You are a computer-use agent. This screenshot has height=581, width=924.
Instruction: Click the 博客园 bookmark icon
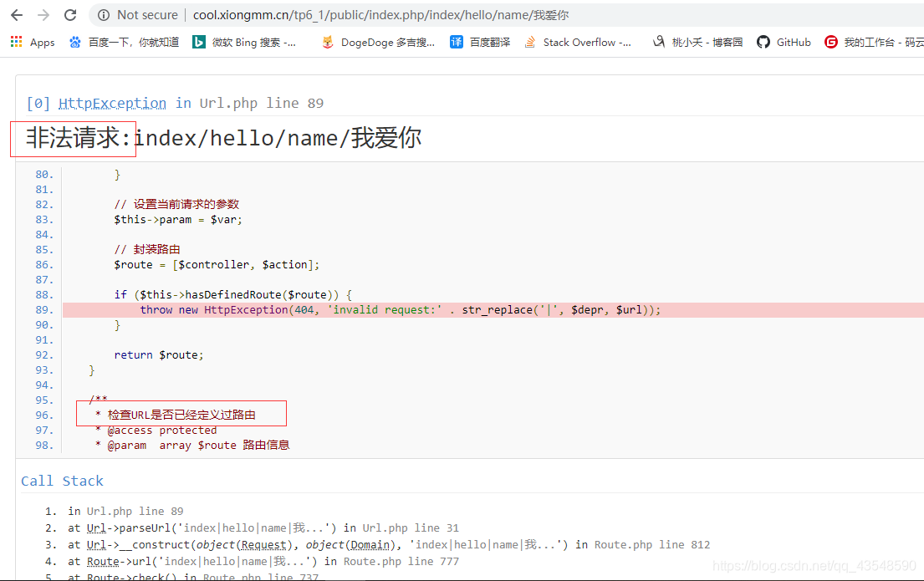(x=659, y=42)
